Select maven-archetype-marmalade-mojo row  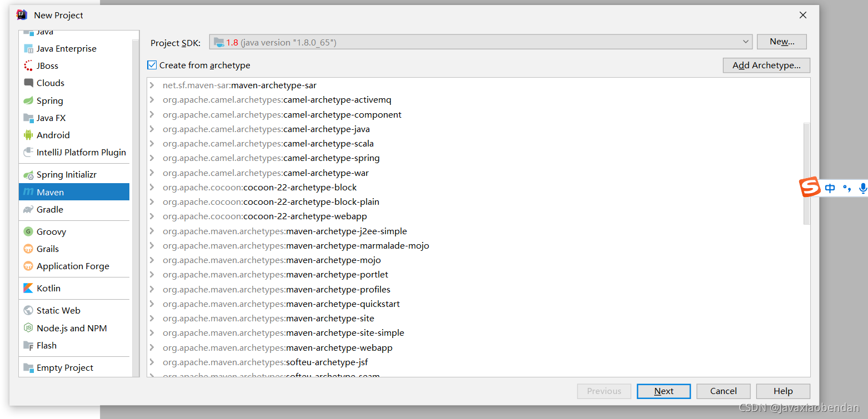point(478,246)
